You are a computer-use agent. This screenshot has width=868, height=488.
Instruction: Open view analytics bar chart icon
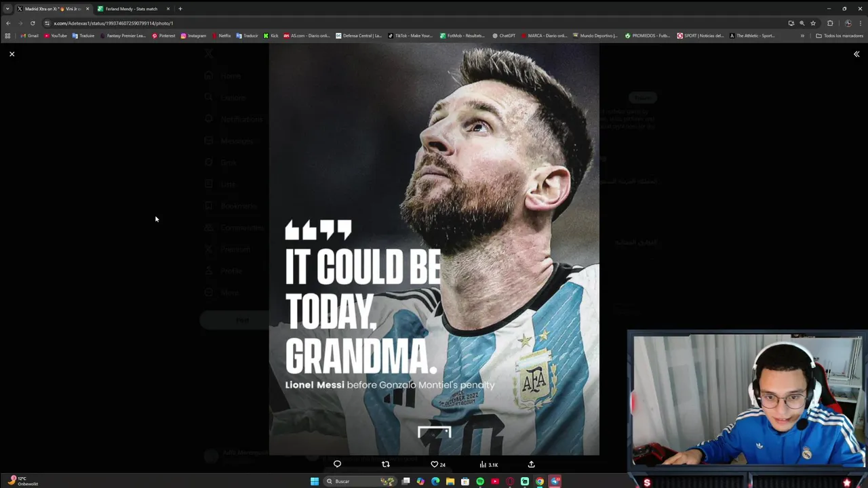483,464
